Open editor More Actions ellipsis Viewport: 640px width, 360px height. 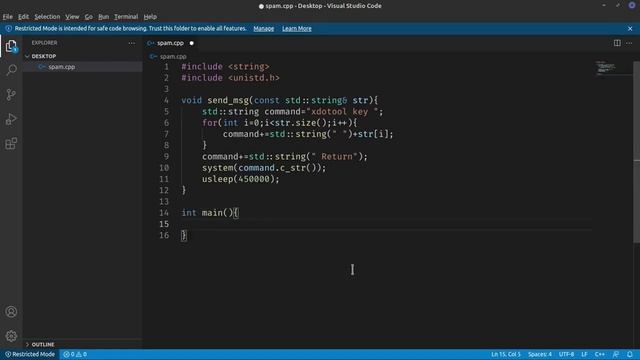(629, 43)
